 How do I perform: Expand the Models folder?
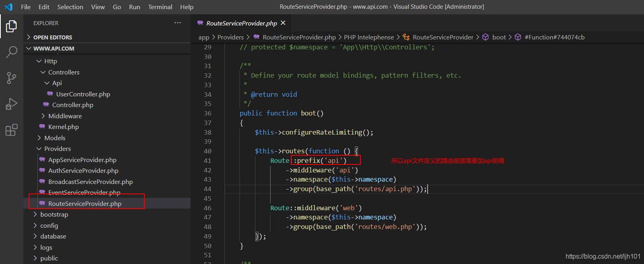(x=39, y=138)
